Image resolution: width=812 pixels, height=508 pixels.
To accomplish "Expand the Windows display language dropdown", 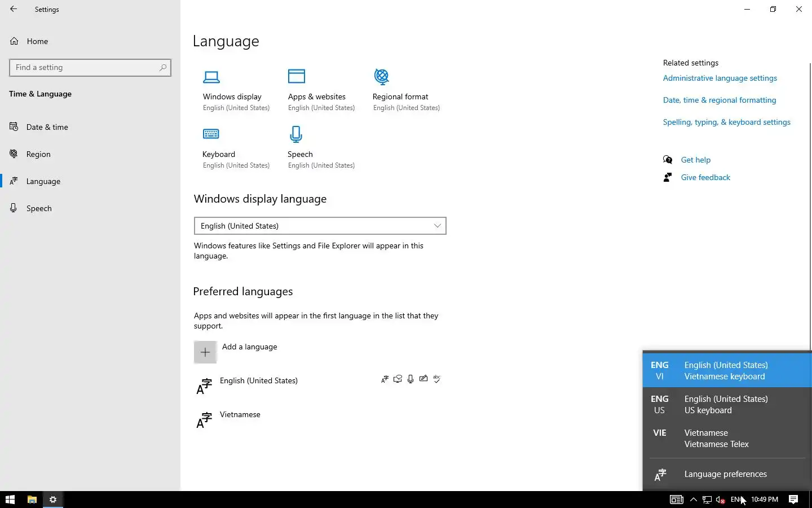I will (320, 226).
